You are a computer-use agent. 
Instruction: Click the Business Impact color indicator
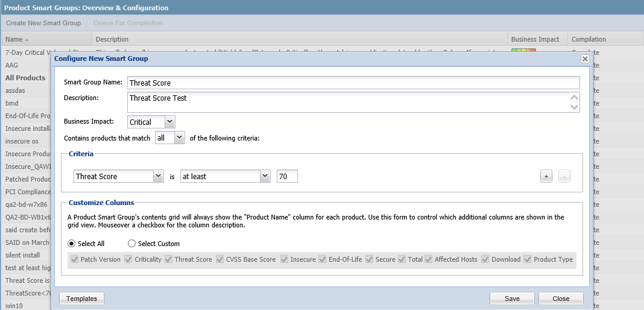point(523,52)
